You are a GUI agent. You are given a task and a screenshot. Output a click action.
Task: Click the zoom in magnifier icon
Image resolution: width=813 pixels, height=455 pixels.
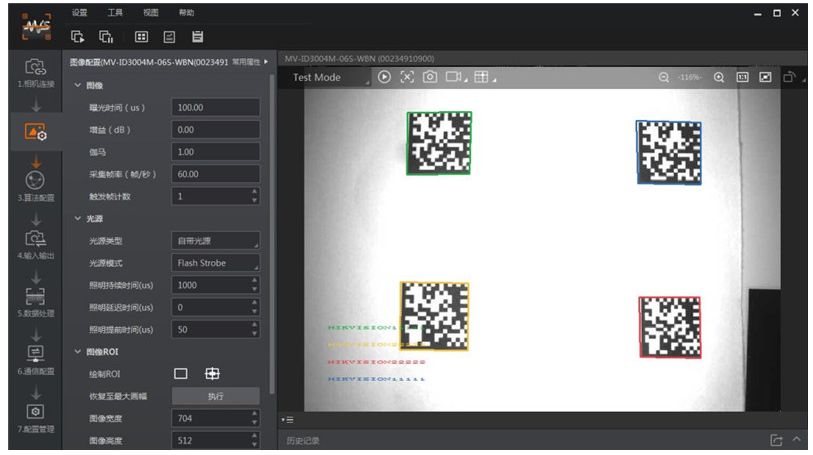pyautogui.click(x=718, y=77)
